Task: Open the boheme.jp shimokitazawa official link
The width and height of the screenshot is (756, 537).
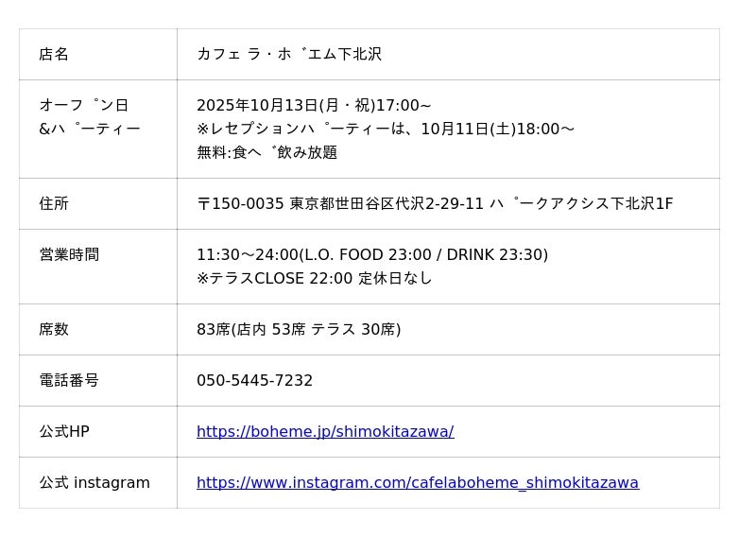Action: [325, 431]
